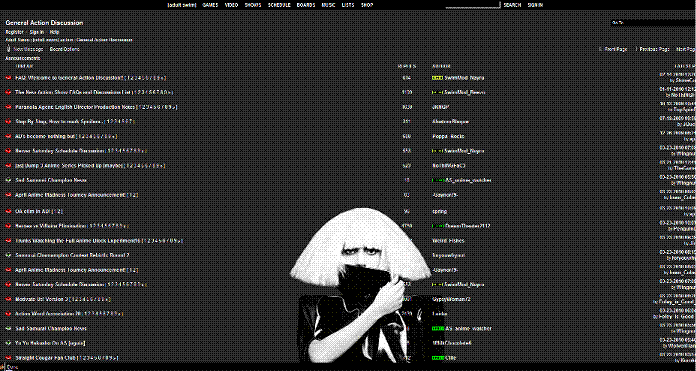Click SEARCH button in the top bar

point(513,5)
